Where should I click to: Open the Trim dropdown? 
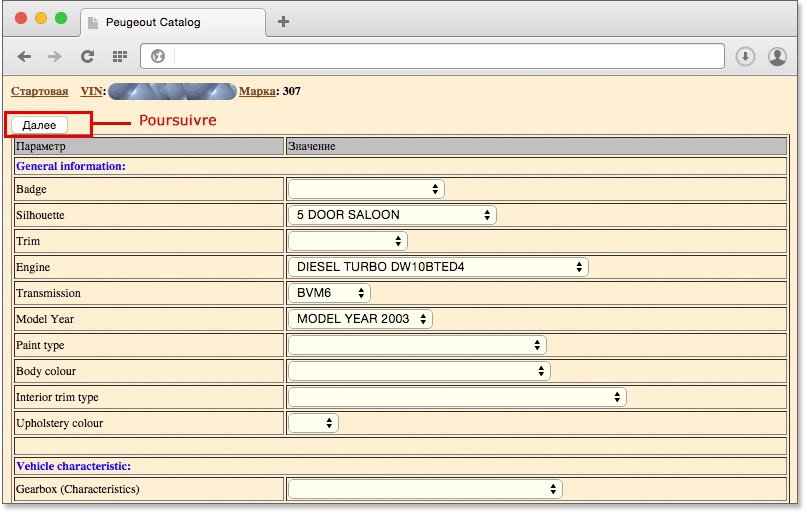coord(348,241)
